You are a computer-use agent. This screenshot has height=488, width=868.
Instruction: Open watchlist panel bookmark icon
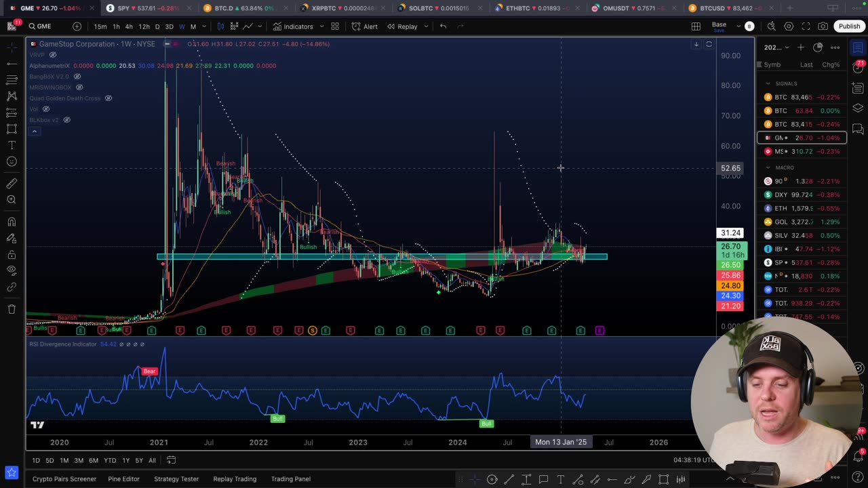(x=858, y=47)
